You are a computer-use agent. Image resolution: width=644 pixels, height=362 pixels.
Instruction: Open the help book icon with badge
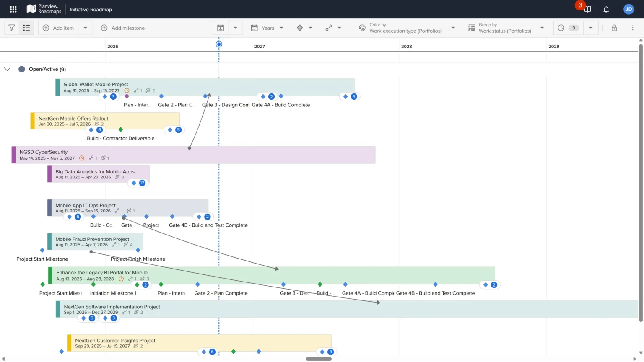coord(587,9)
